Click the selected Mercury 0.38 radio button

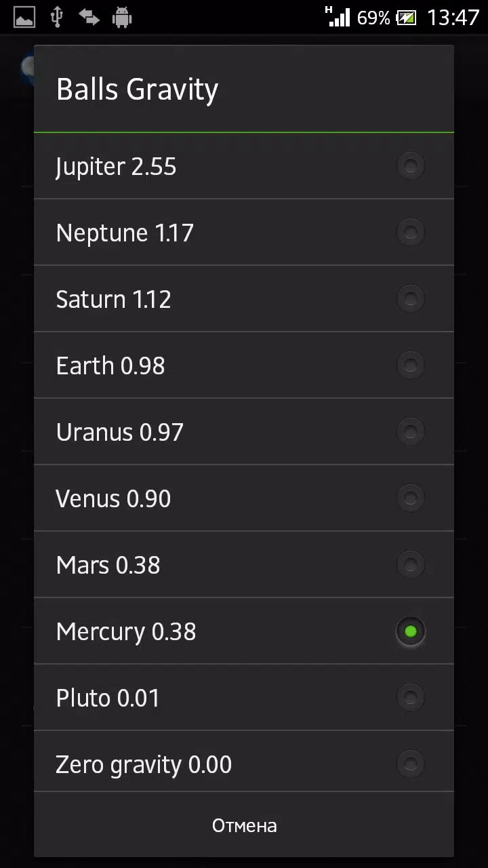[x=410, y=631]
